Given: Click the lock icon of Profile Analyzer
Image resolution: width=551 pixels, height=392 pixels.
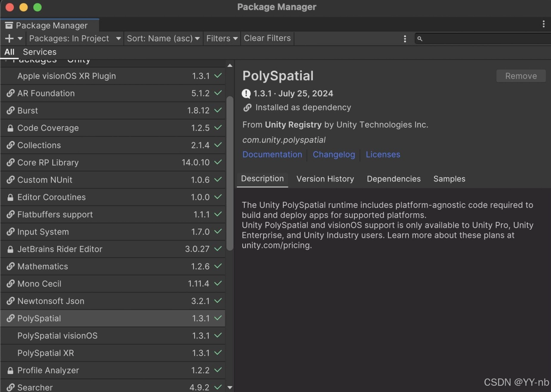Looking at the screenshot, I should [10, 370].
